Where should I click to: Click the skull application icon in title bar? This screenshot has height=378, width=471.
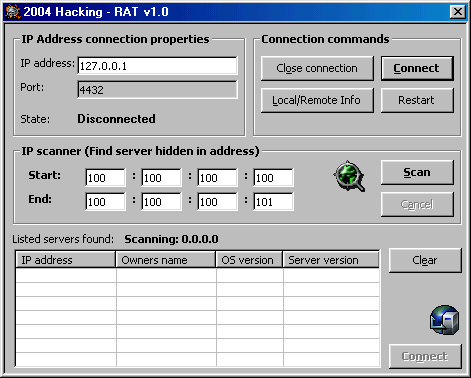pos(13,12)
